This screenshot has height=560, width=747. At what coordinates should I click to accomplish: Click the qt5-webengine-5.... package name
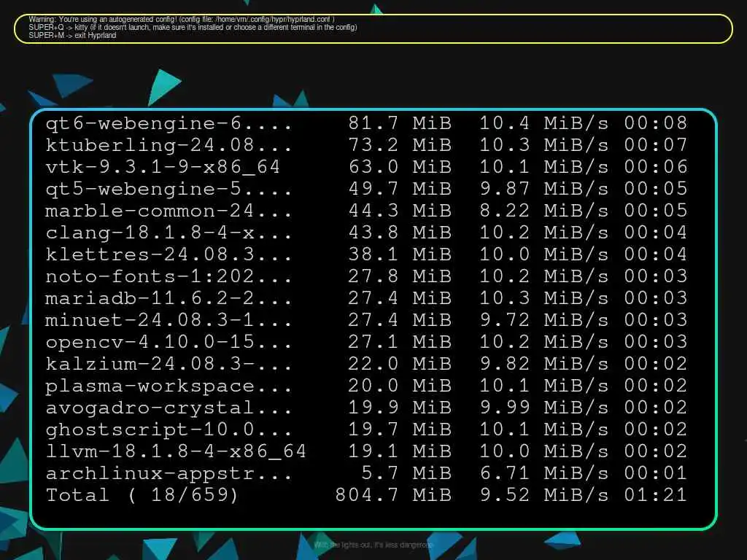169,189
